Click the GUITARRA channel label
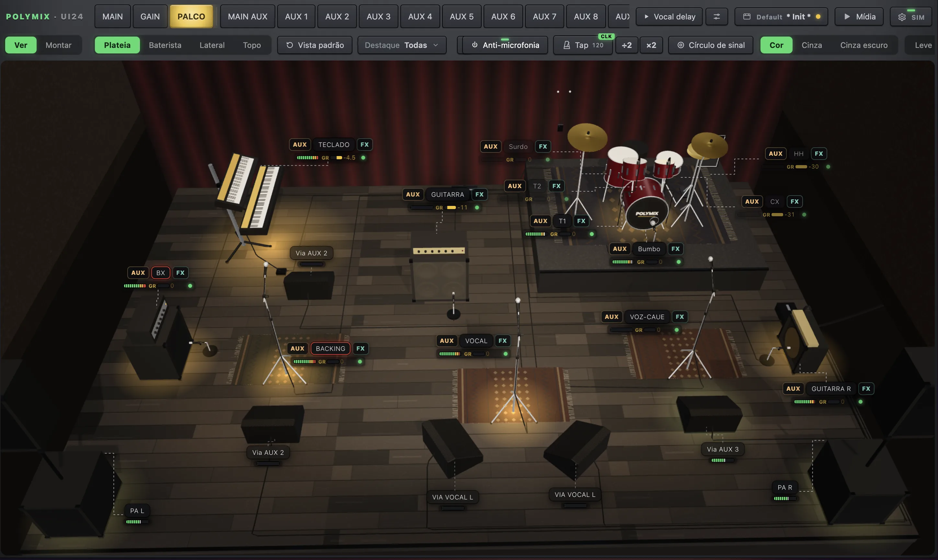 pos(447,194)
